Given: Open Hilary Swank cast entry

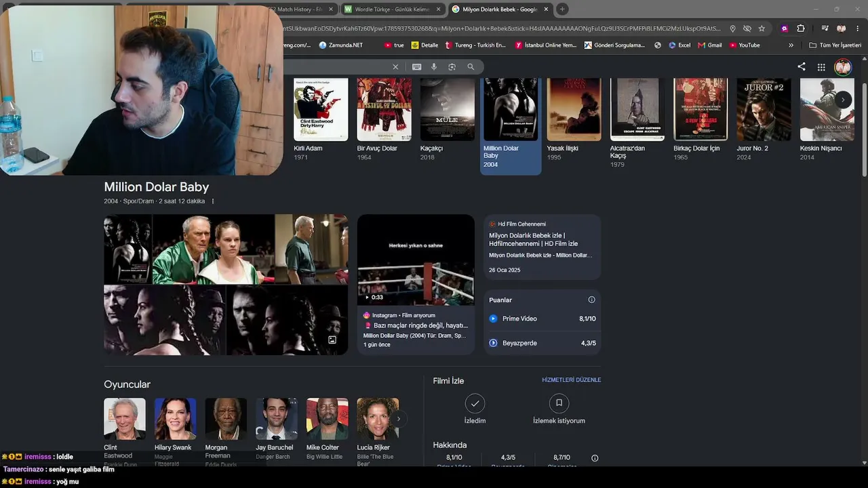Looking at the screenshot, I should coord(175,432).
